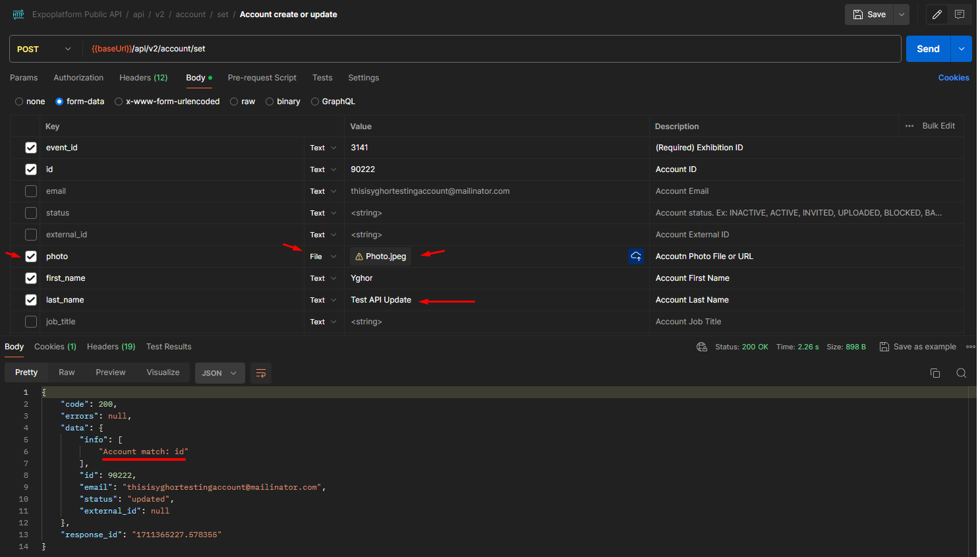
Task: Open the POST method dropdown
Action: click(44, 49)
